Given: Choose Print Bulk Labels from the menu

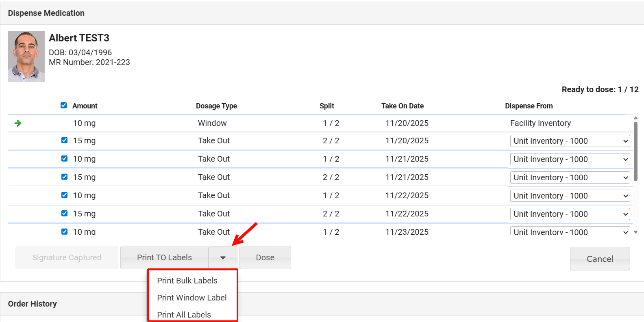Looking at the screenshot, I should pos(187,281).
